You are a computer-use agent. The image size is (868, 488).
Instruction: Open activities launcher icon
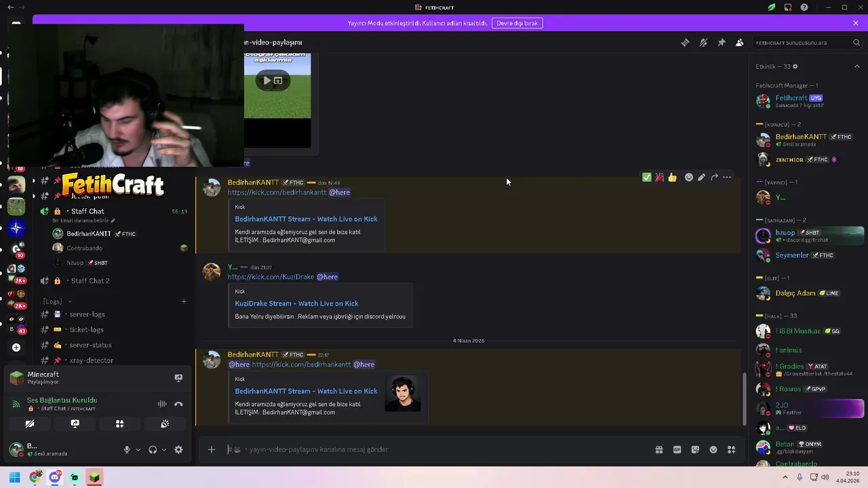(119, 424)
